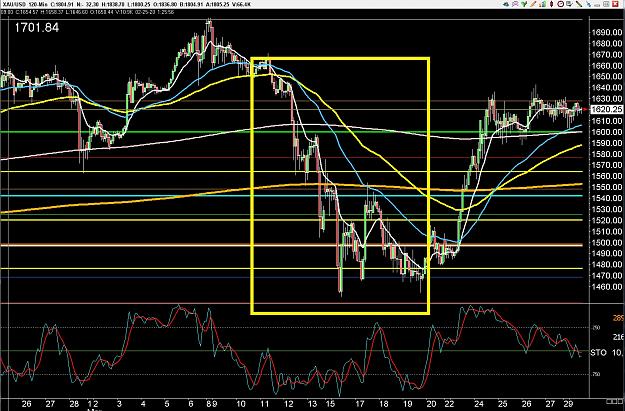The height and width of the screenshot is (411, 625).
Task: Click the 1650.00 price axis label
Action: point(607,77)
